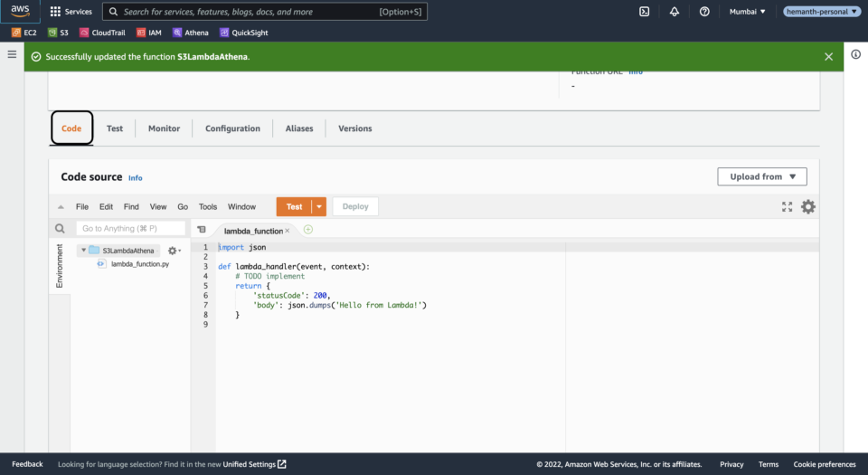This screenshot has height=475, width=868.
Task: Open the CloudShell terminal icon
Action: (x=645, y=12)
